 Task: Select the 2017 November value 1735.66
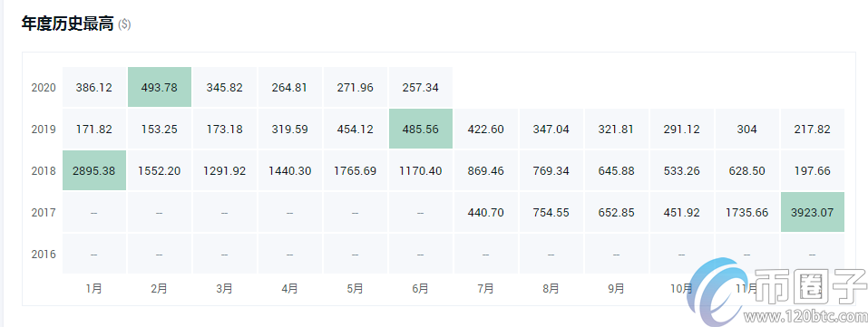click(x=746, y=212)
